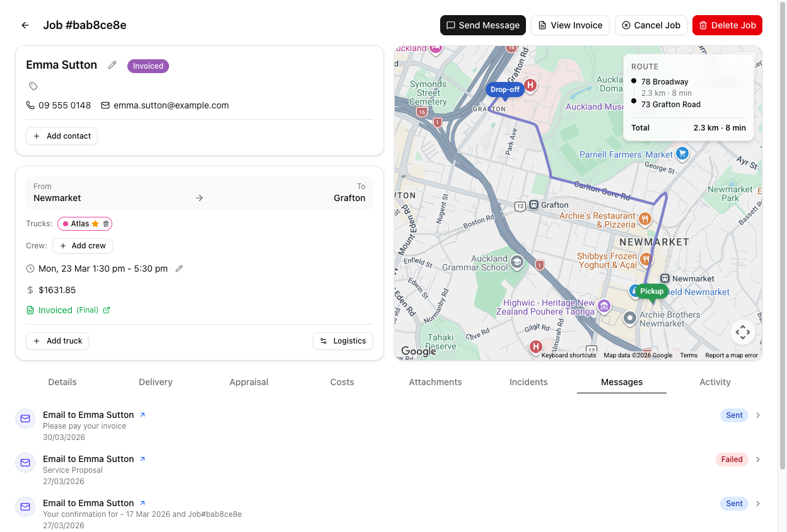Click the email address emma.sutton@example.com
This screenshot has height=532, width=787.
click(171, 105)
